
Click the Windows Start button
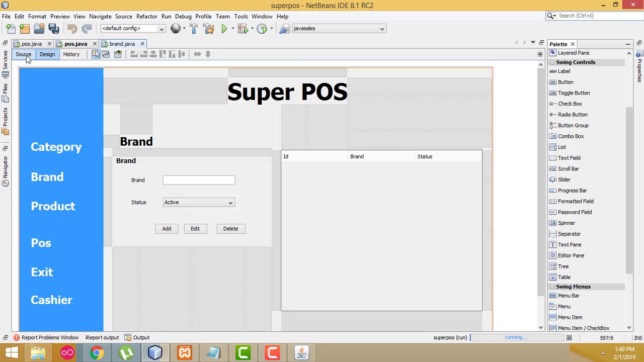[11, 352]
